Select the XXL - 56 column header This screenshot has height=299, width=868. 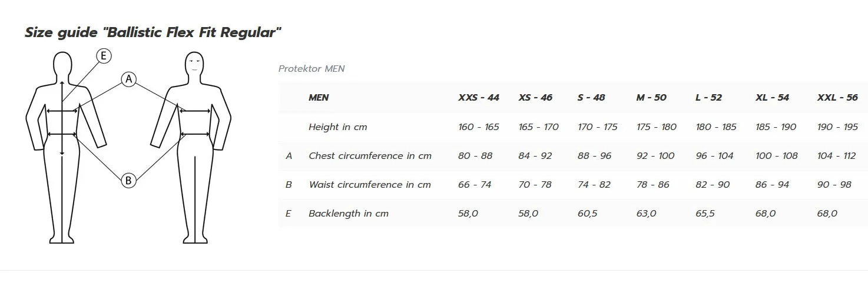pos(837,98)
